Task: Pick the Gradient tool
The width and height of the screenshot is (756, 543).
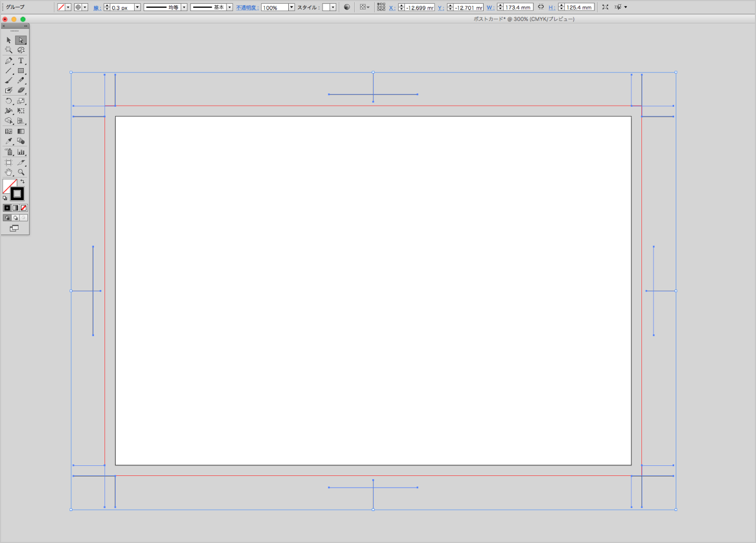Action: click(x=21, y=132)
